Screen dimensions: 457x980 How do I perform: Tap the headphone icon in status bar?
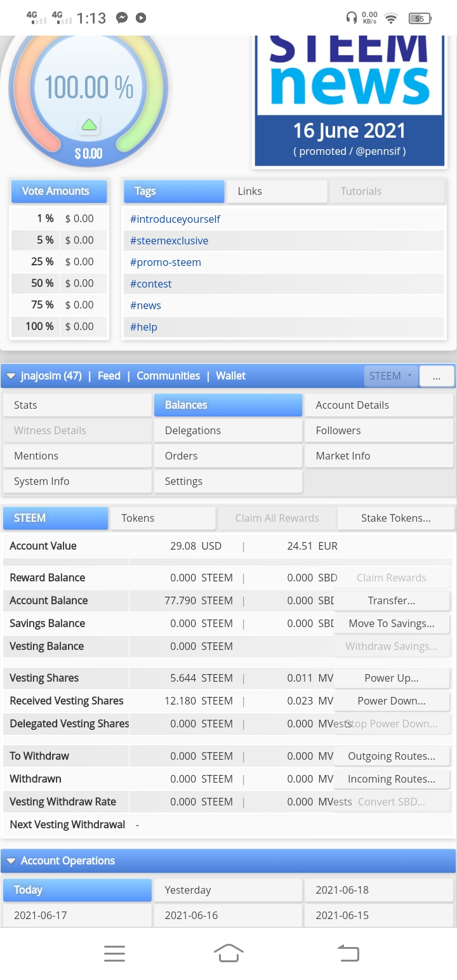click(x=351, y=18)
